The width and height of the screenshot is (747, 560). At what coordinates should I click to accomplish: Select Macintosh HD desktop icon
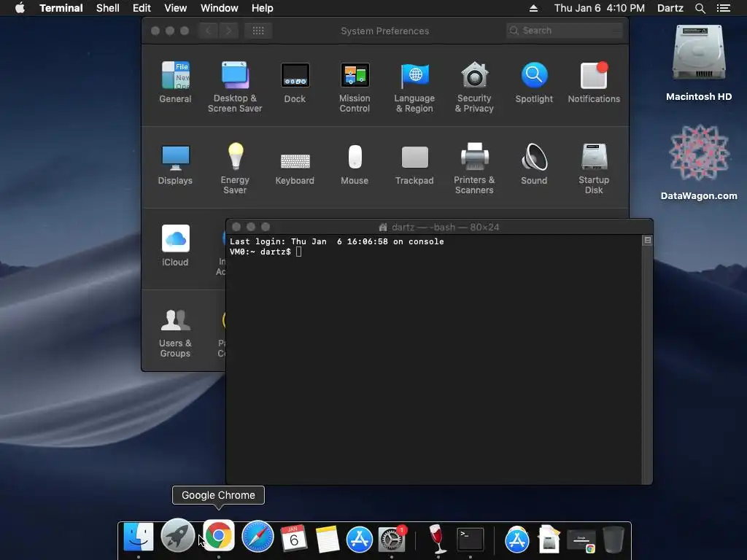[699, 63]
